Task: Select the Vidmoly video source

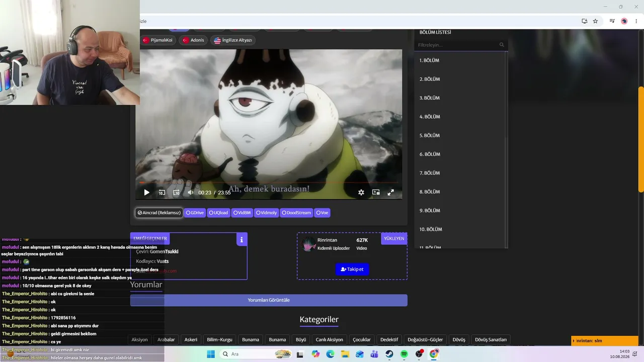Action: [266, 213]
